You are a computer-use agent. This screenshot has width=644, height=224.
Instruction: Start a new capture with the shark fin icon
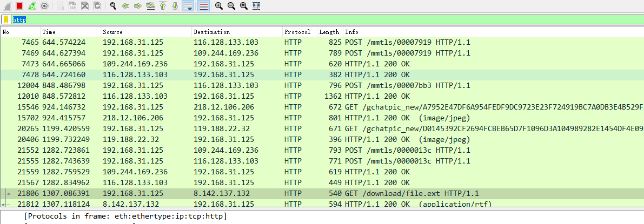point(7,6)
